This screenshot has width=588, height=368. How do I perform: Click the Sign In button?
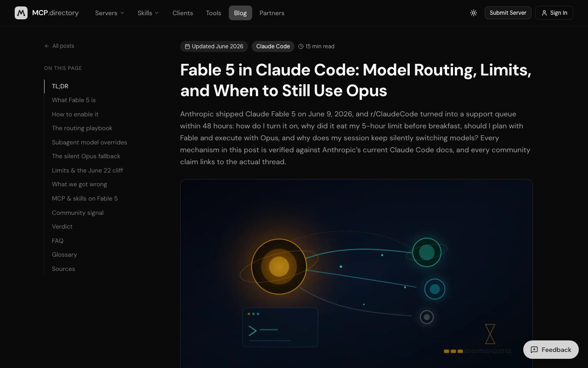554,13
